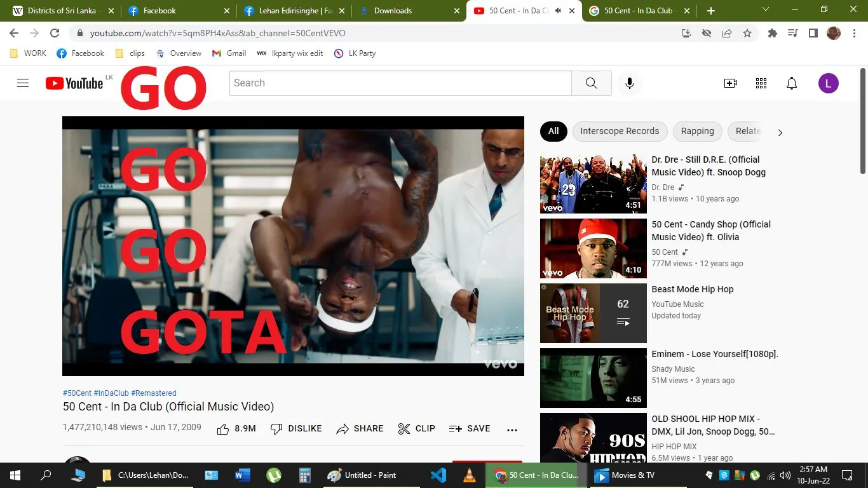Open the YouTube account menu avatar
Viewport: 868px width, 488px height.
829,83
